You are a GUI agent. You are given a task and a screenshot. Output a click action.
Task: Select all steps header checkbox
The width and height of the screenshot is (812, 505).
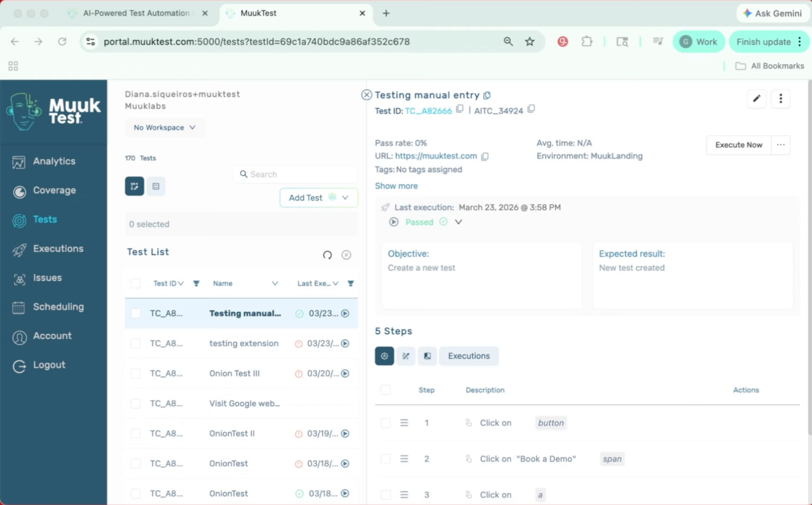385,390
